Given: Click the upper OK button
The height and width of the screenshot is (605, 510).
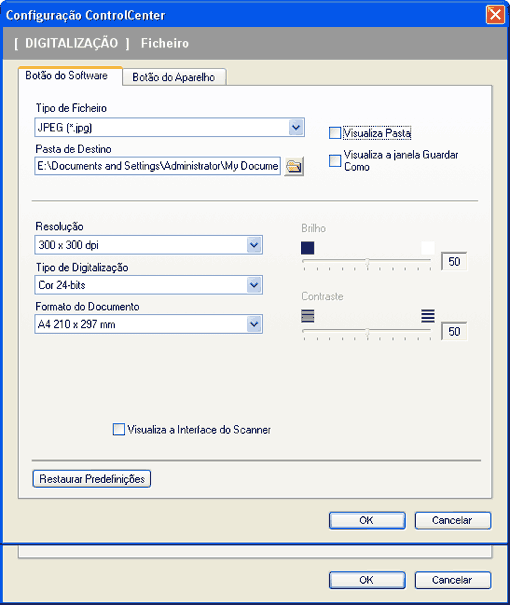Looking at the screenshot, I should tap(367, 521).
